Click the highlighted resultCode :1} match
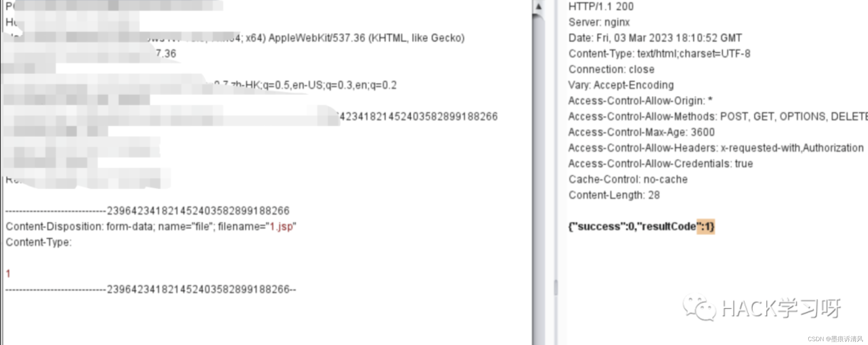This screenshot has height=345, width=868. pos(706,226)
